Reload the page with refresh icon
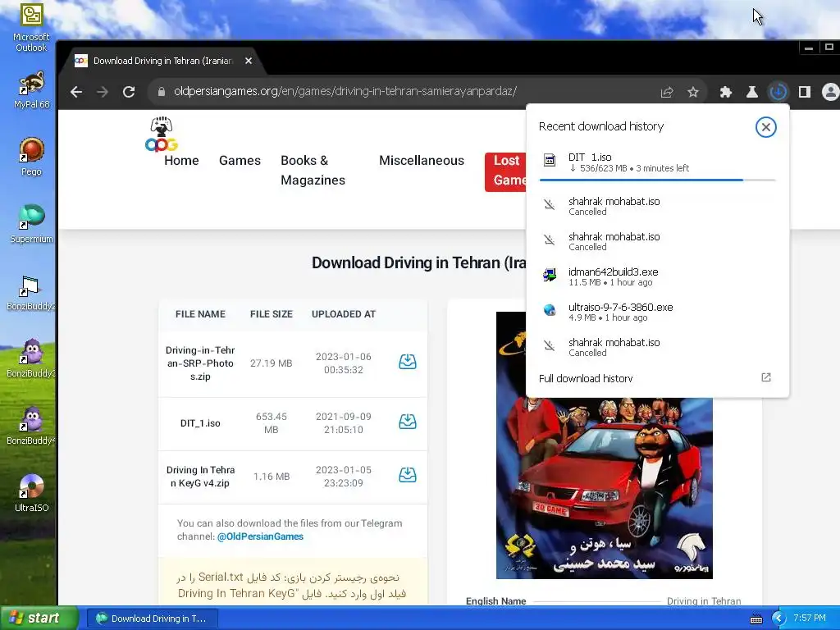 coord(129,92)
